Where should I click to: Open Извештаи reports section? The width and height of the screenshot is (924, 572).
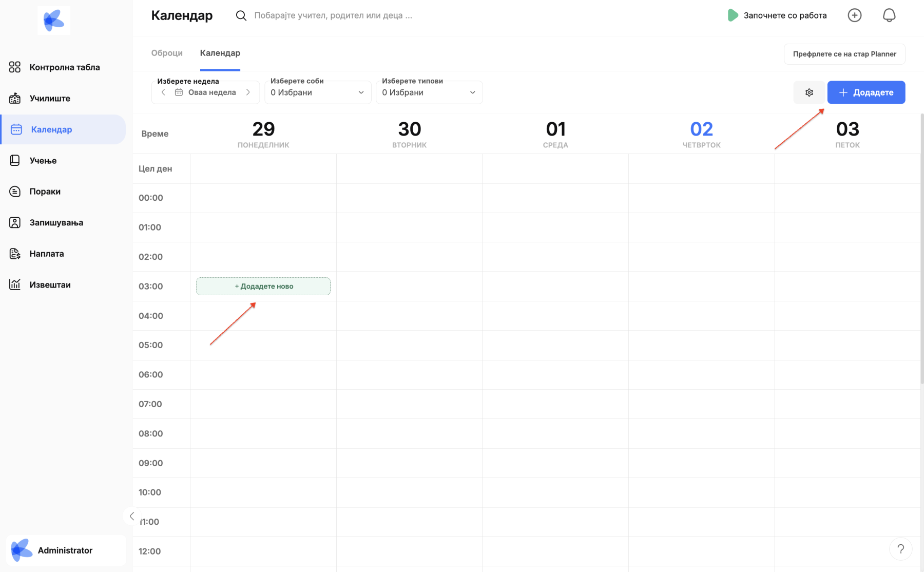click(x=50, y=284)
